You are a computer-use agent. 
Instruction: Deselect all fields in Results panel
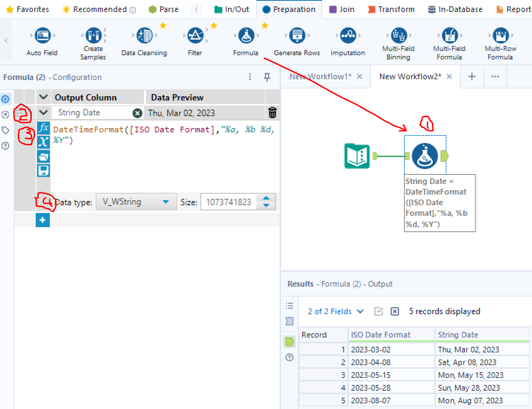click(x=395, y=311)
